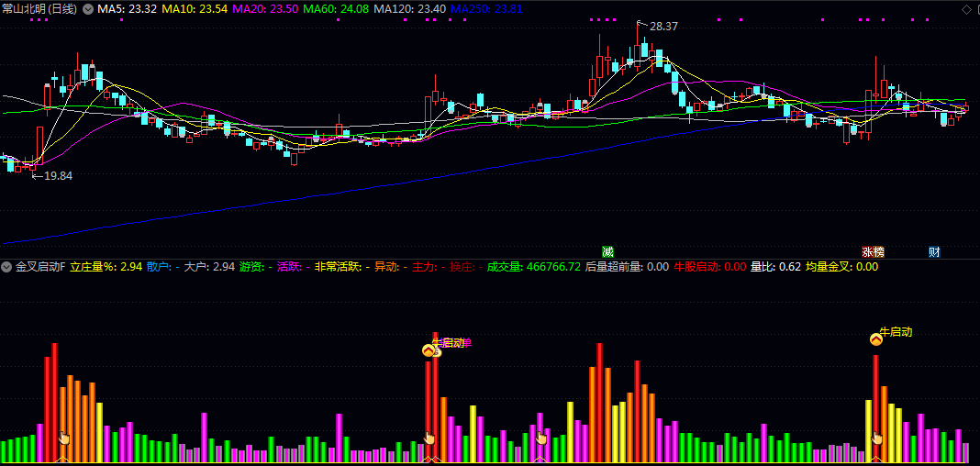This screenshot has height=466, width=980.
Task: Expand the 金叉启动F indicator dropdown arrow
Action: coord(6,267)
